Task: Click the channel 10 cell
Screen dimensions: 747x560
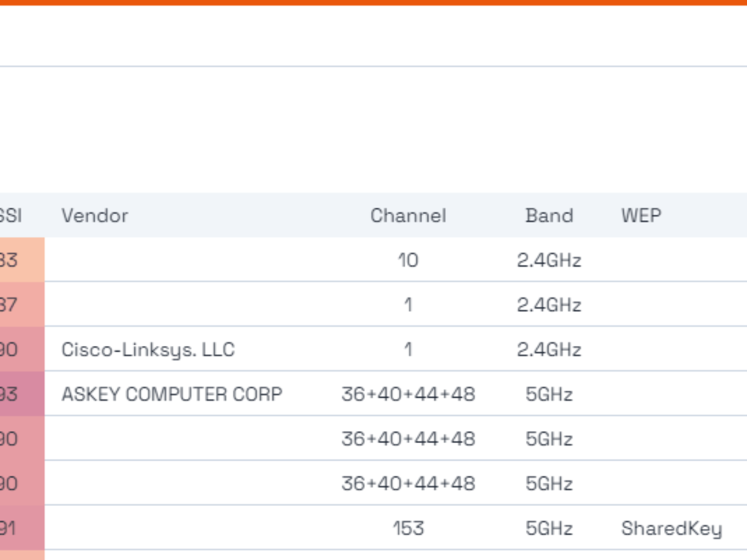Action: click(x=408, y=260)
